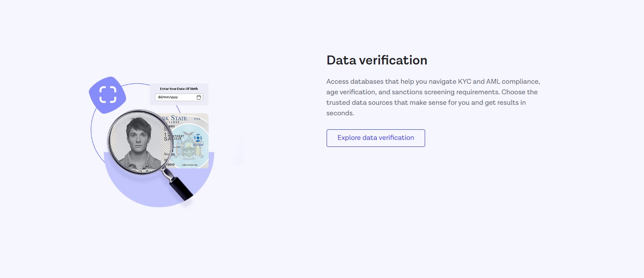Viewport: 644px width, 278px height.
Task: Click the Data verification heading
Action: click(x=377, y=60)
